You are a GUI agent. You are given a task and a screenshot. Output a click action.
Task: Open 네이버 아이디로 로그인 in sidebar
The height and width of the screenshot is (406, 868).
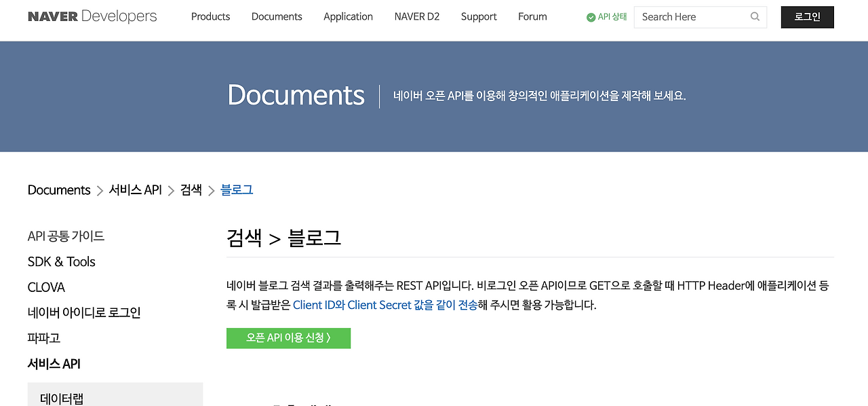[x=84, y=313]
